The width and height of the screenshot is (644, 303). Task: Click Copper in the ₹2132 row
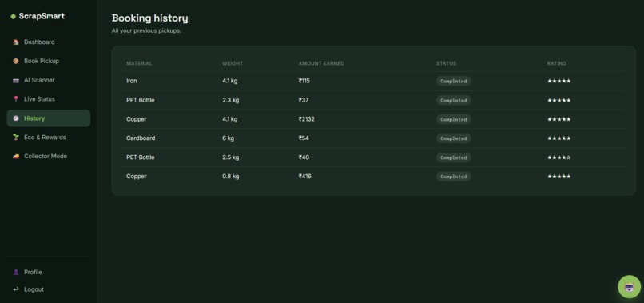[137, 119]
